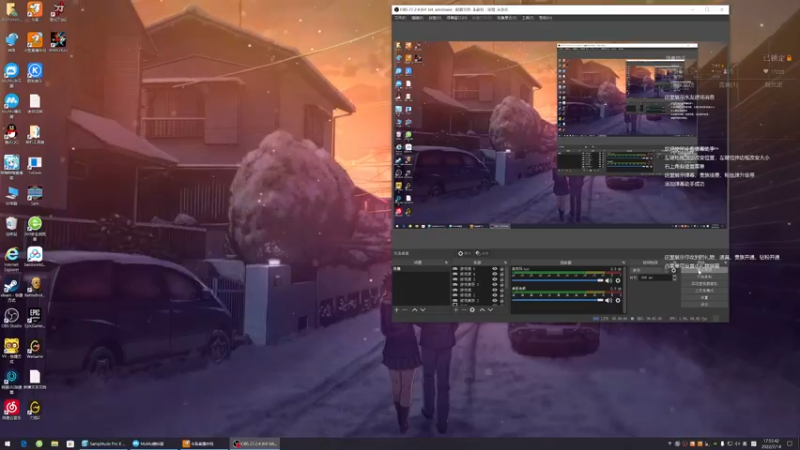This screenshot has height=450, width=800.
Task: Toggle visibility of the second source row
Action: [494, 274]
